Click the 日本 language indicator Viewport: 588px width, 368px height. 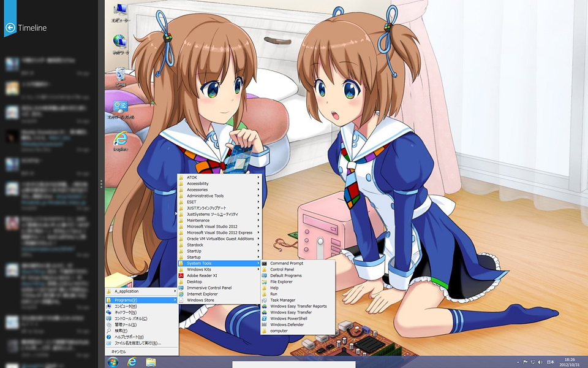550,362
